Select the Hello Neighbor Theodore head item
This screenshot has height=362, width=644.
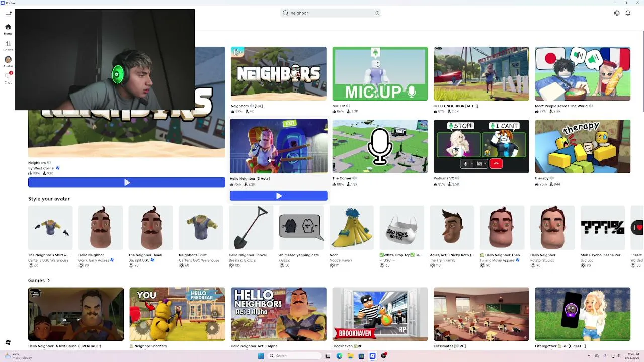[x=502, y=228]
